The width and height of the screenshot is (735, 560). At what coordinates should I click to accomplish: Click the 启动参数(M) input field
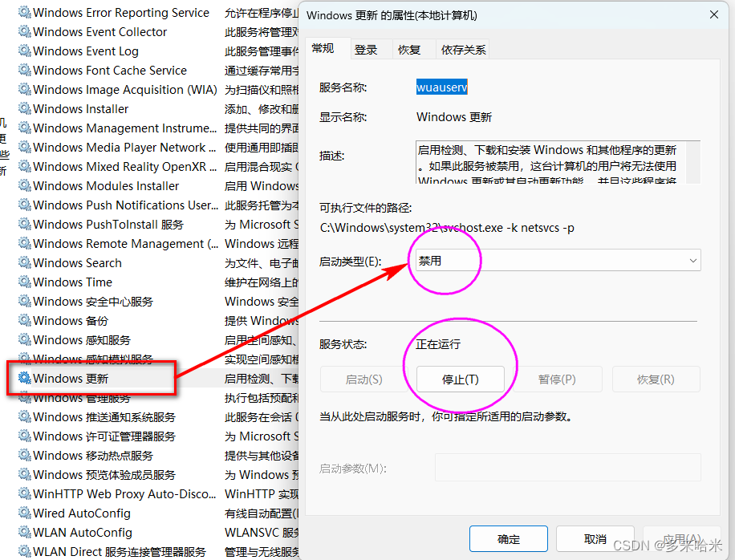pyautogui.click(x=567, y=467)
